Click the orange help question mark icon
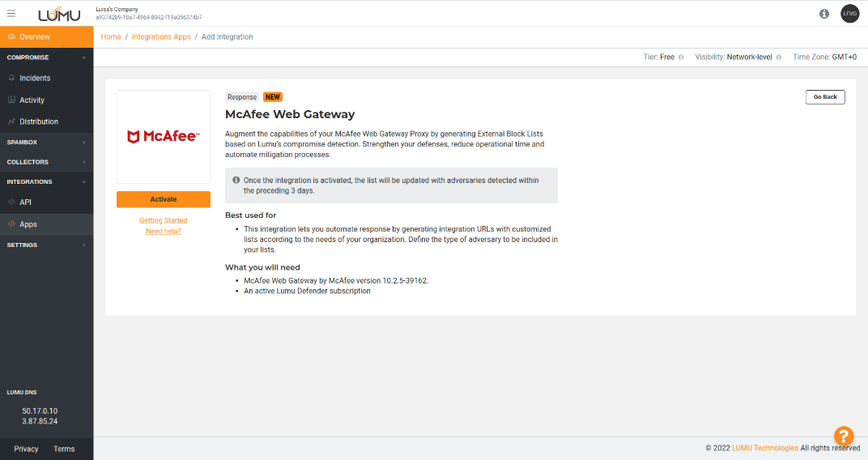The height and width of the screenshot is (460, 868). [x=844, y=436]
